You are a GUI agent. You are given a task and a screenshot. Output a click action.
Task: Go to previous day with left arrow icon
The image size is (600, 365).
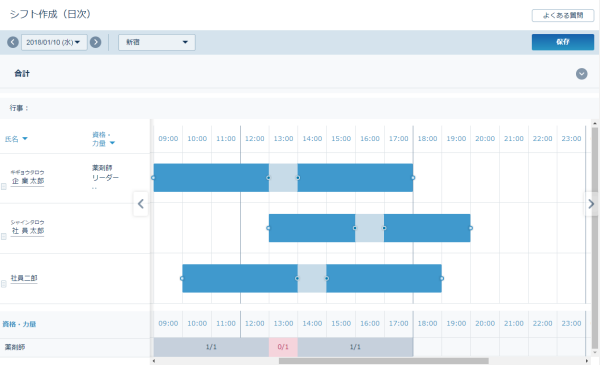click(x=13, y=42)
